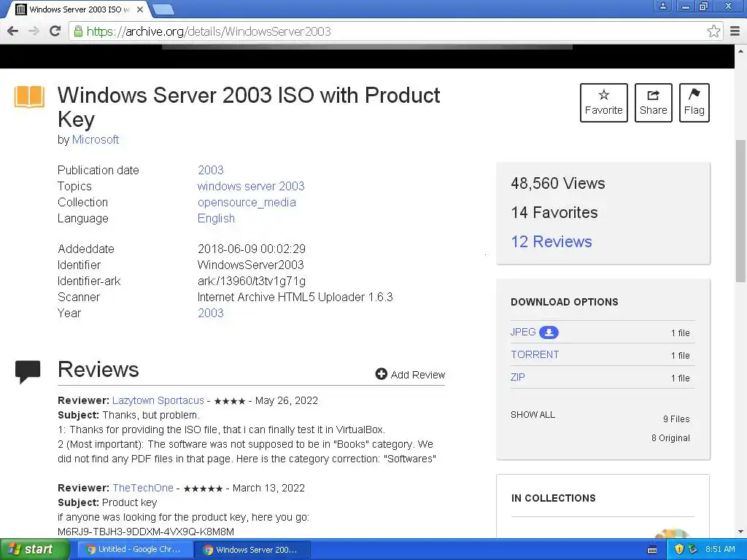Open the windows server 2003 topic link
747x560 pixels.
pos(251,186)
